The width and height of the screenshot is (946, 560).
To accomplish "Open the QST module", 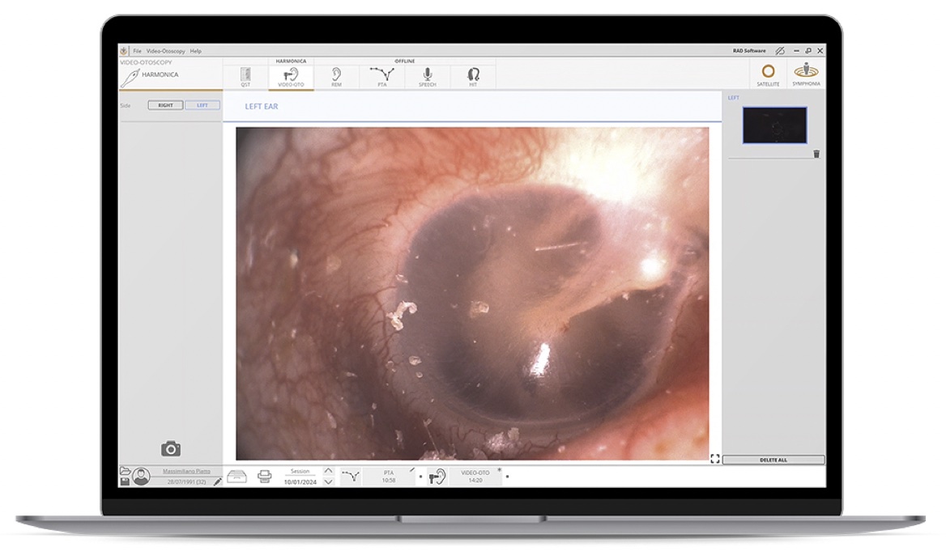I will coord(245,76).
